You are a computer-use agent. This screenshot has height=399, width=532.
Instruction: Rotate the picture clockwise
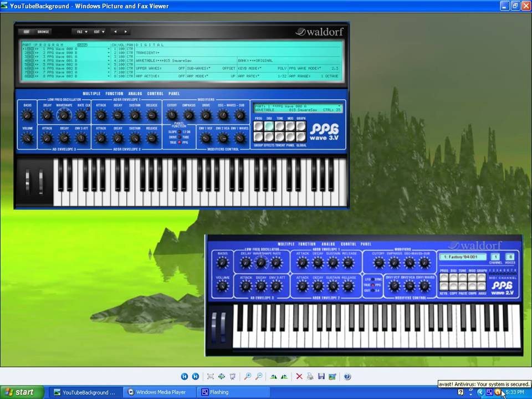click(273, 376)
